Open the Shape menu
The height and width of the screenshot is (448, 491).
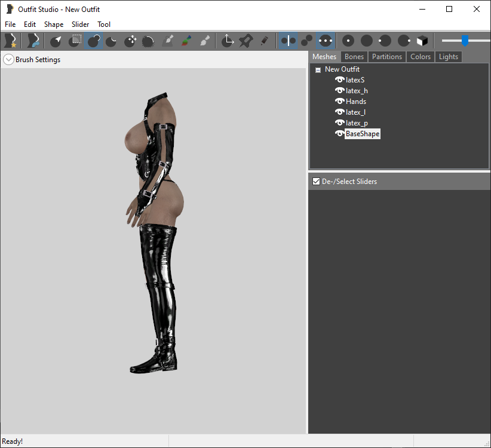(x=54, y=24)
